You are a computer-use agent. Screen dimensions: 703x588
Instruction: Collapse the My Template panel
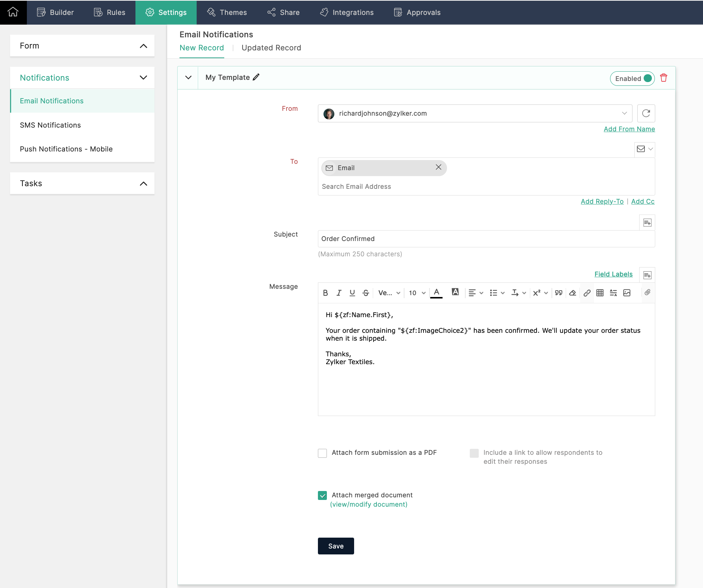(x=188, y=78)
